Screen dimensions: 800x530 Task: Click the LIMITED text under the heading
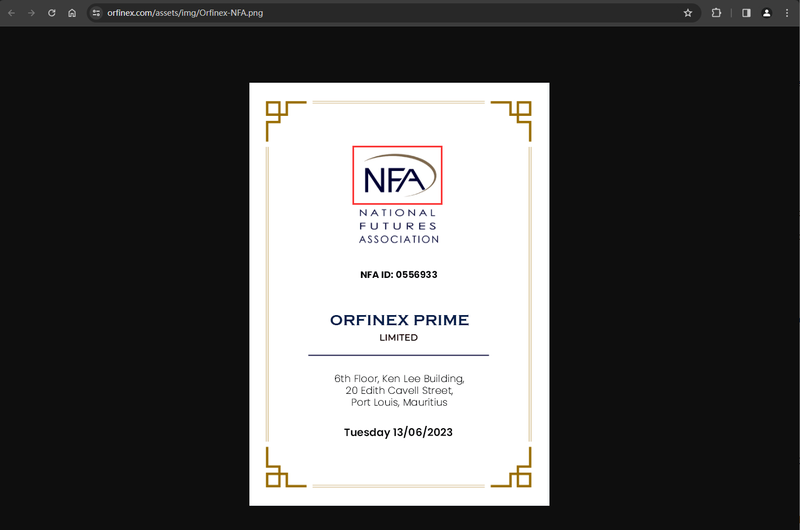(398, 338)
